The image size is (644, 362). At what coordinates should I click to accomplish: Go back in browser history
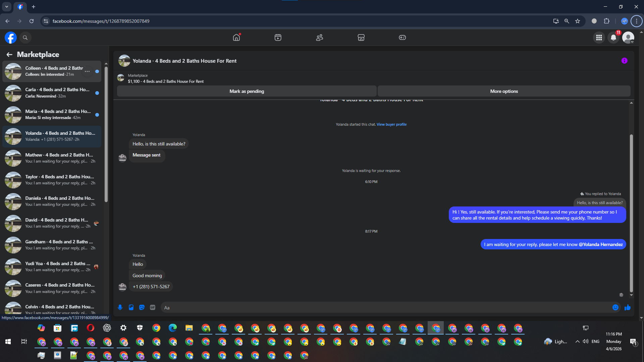(x=7, y=21)
